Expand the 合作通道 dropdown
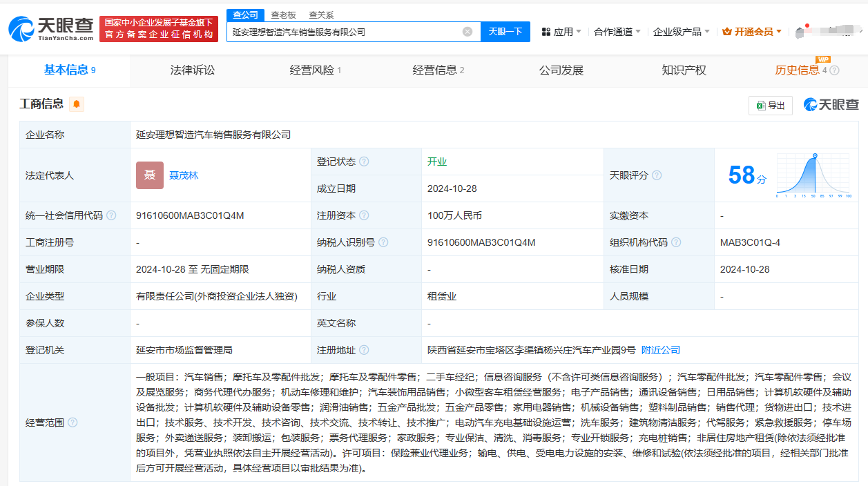This screenshot has height=486, width=868. click(x=617, y=32)
